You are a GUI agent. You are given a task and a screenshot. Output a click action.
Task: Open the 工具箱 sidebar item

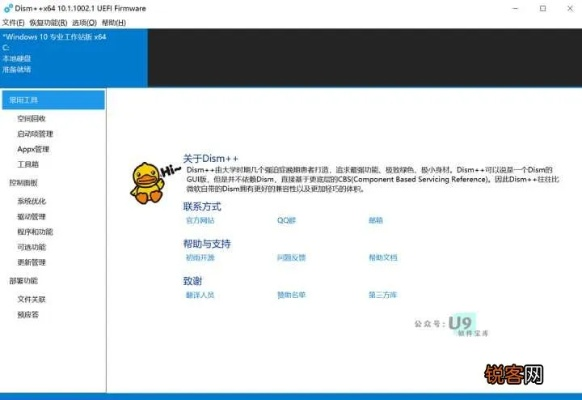click(x=28, y=164)
